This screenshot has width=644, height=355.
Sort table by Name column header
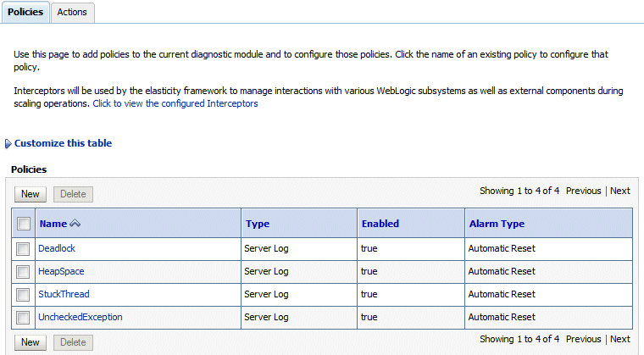tap(53, 224)
